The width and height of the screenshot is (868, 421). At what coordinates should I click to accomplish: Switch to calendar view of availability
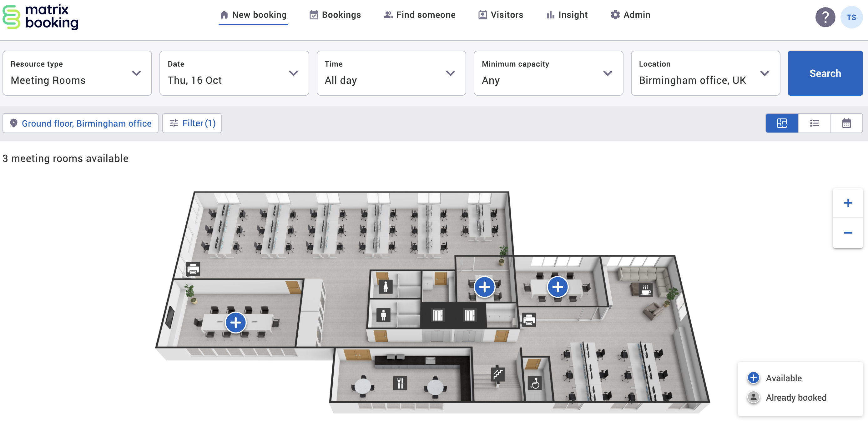847,123
